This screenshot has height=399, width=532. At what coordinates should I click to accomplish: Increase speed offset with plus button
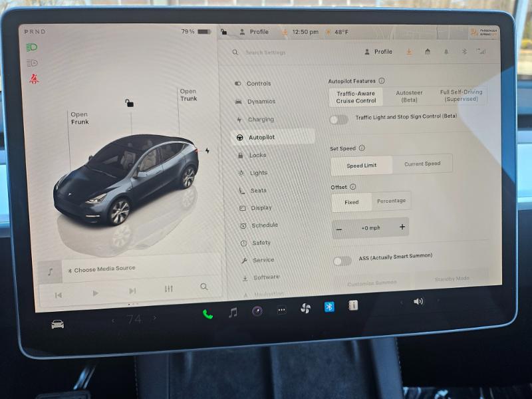(402, 227)
